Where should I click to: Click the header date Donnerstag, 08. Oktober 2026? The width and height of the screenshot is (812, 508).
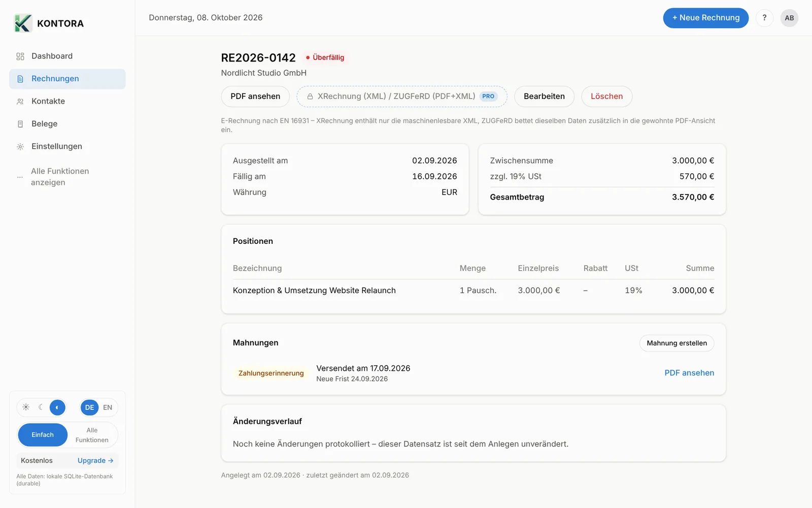click(x=206, y=18)
